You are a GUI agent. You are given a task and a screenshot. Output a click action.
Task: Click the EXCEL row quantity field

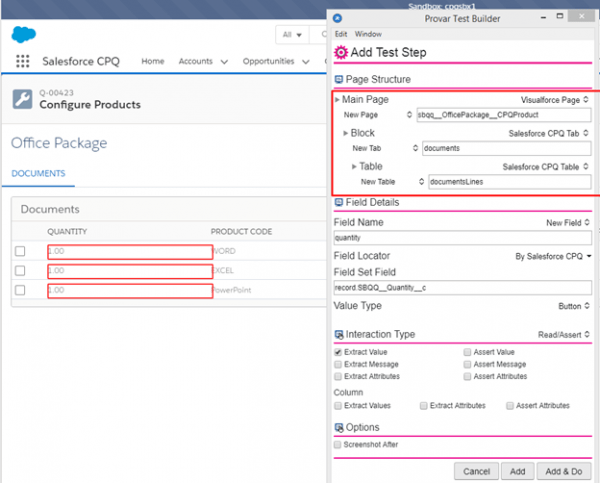130,271
